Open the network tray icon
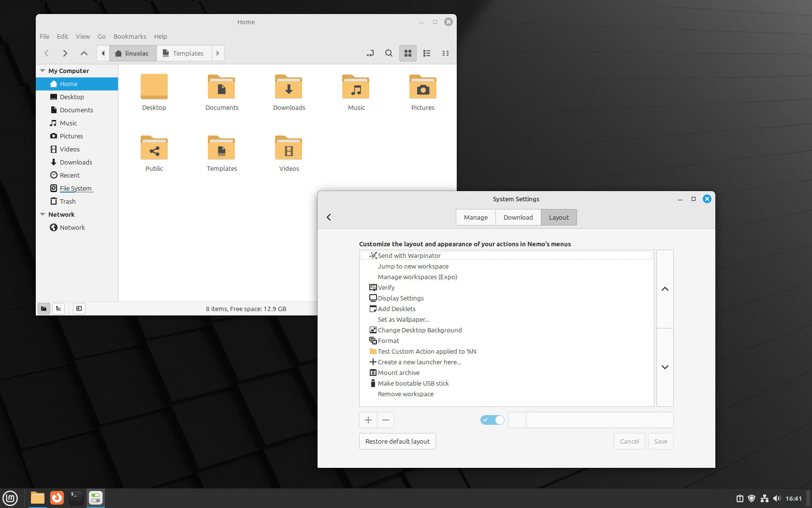 pos(764,498)
